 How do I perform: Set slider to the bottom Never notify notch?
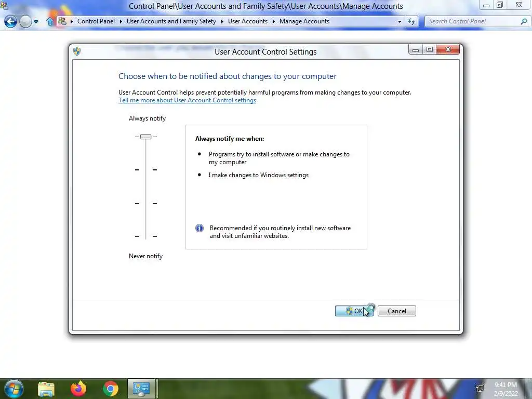point(145,236)
